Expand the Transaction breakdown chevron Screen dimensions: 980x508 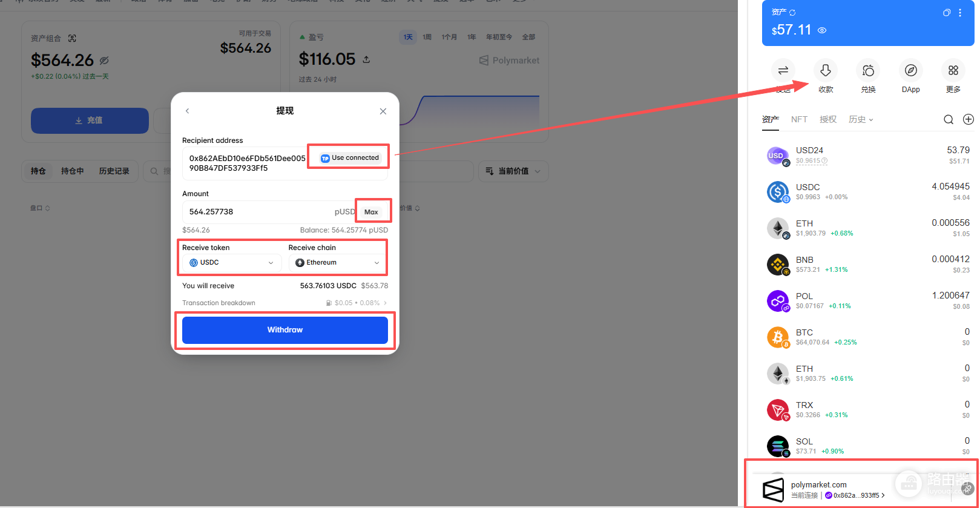click(385, 303)
